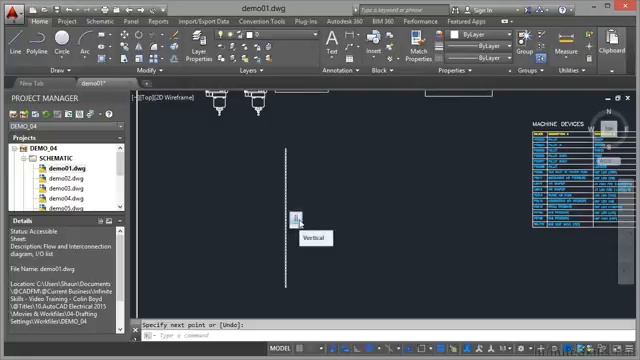Click the Details panel scrollbar

(120, 280)
